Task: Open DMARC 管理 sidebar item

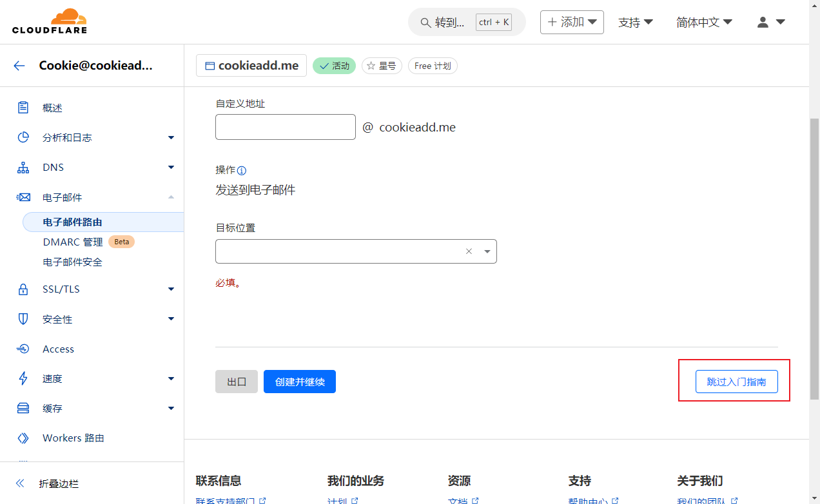Action: (x=72, y=242)
